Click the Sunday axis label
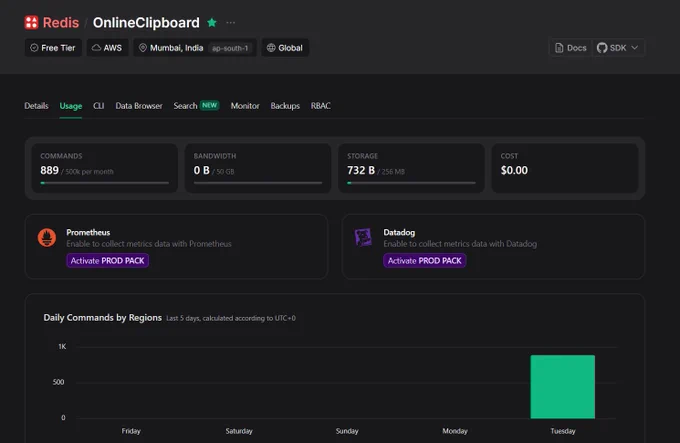 point(347,431)
